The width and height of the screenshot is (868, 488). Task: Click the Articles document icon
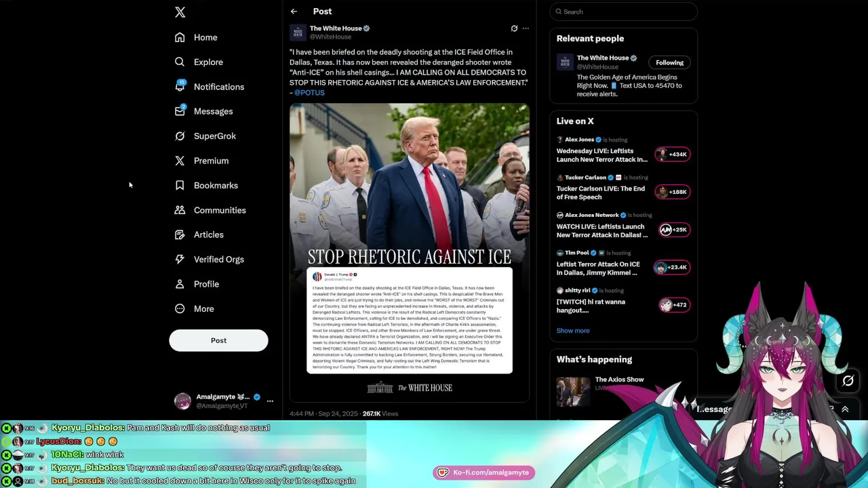180,235
